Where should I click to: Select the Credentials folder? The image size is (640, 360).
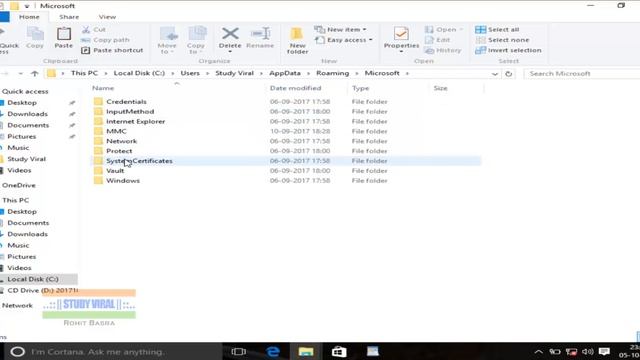click(126, 102)
